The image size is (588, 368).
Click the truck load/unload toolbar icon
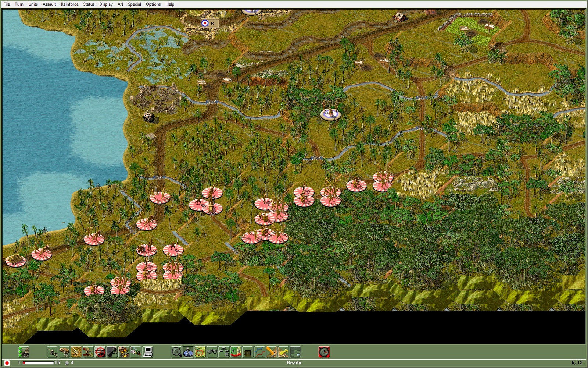pos(64,352)
